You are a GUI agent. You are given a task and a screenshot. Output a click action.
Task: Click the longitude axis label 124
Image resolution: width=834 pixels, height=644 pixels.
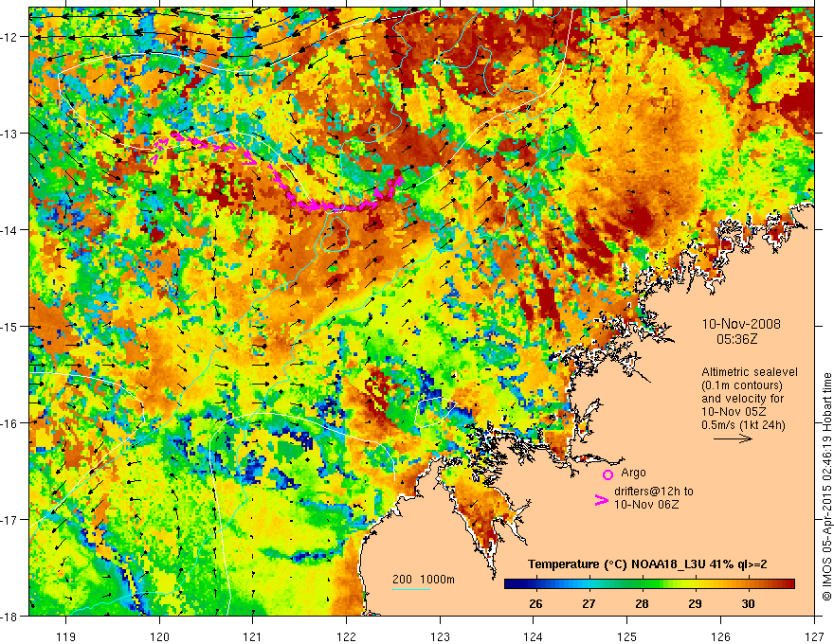(534, 636)
